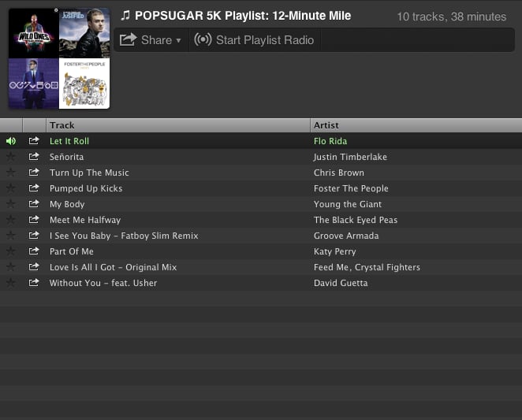Share the Let It Roll track
The height and width of the screenshot is (420, 522).
(x=34, y=141)
